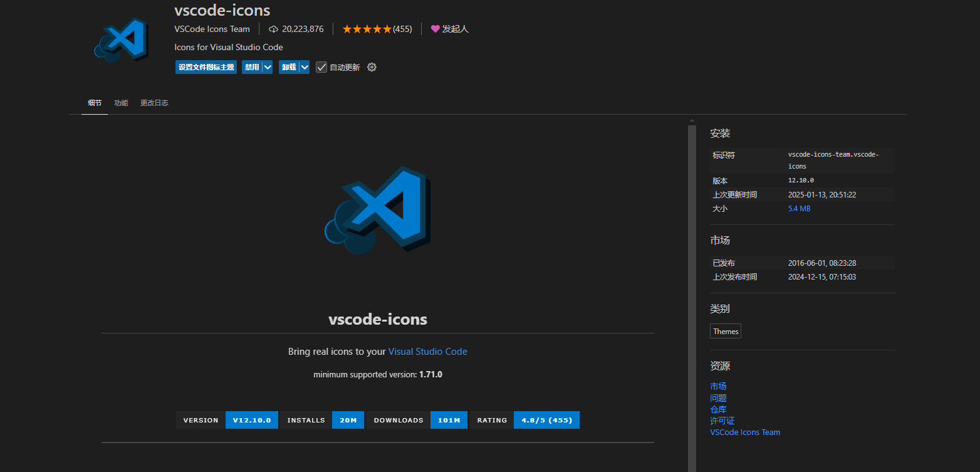Click the 大小 label
The height and width of the screenshot is (472, 980).
click(x=720, y=209)
